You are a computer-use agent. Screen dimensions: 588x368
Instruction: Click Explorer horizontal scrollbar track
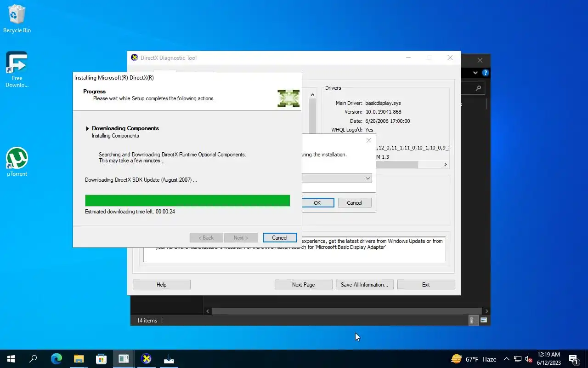click(347, 311)
